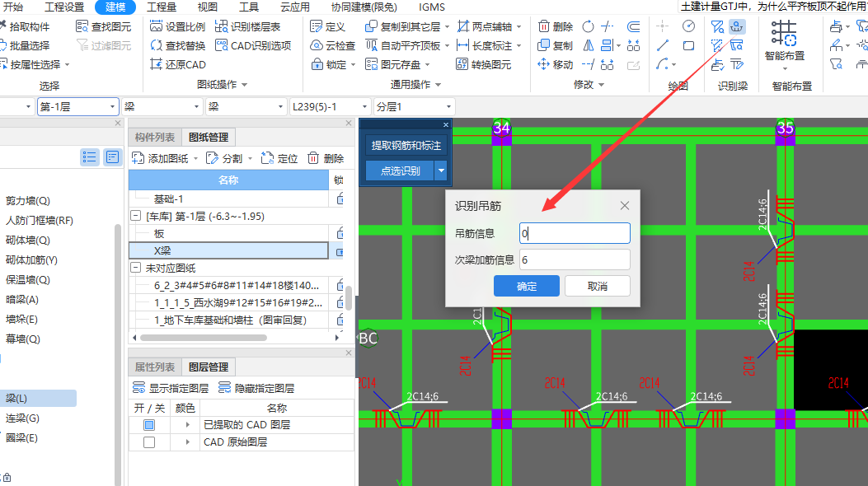Click 隐藏指定图层 button
Viewport: 868px width, 486px height.
[x=256, y=388]
